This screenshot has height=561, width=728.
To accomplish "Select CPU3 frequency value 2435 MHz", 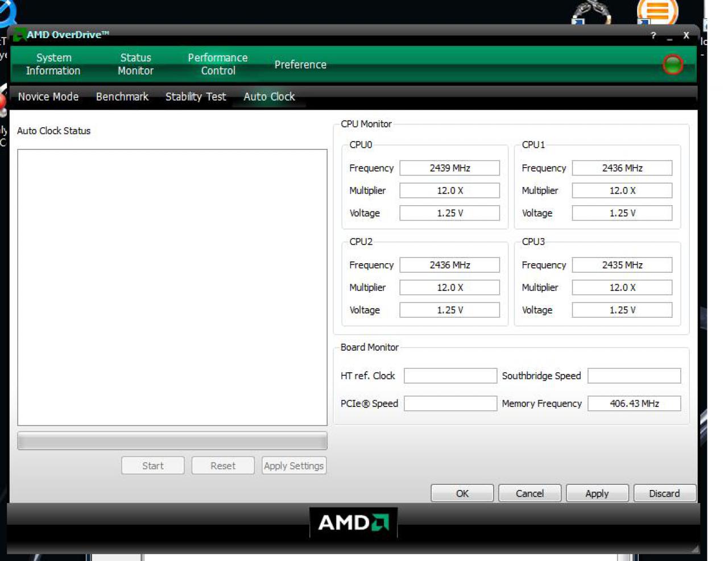I will (x=622, y=265).
